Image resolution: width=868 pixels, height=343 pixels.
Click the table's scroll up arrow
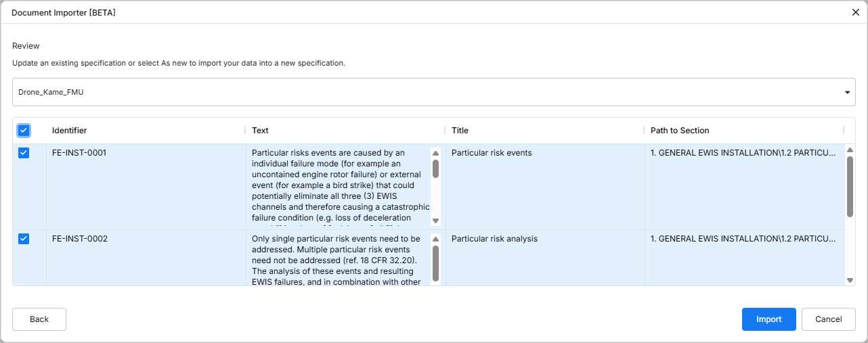point(850,150)
